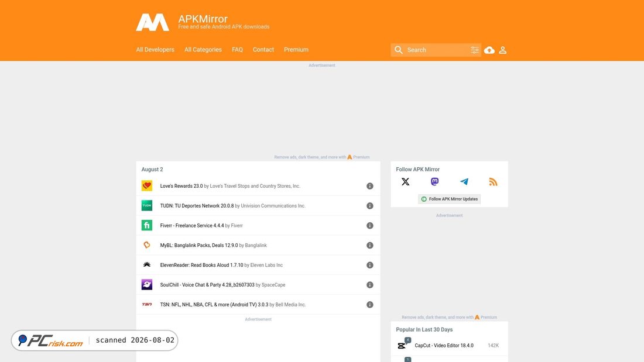The height and width of the screenshot is (362, 644).
Task: Click Premium link above Popular section
Action: [x=489, y=318]
